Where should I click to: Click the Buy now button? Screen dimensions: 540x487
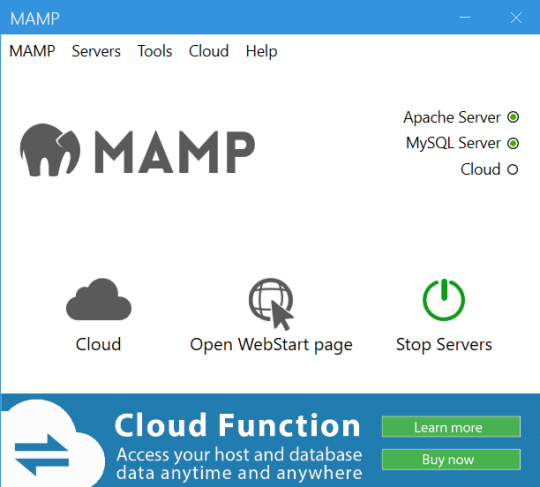point(451,459)
